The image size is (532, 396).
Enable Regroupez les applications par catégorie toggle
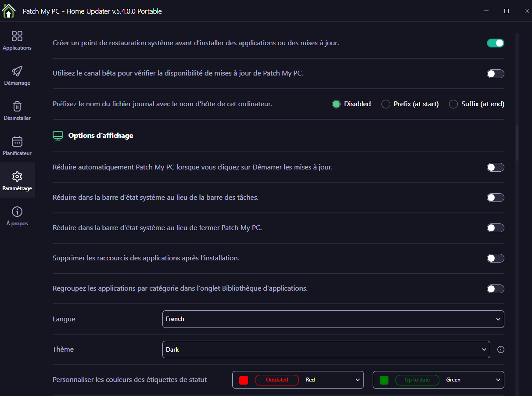pos(496,289)
